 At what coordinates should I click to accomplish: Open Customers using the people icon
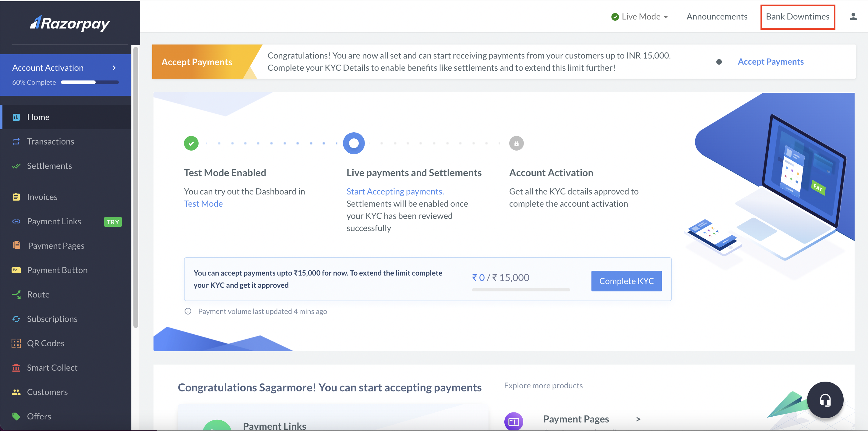pos(16,392)
